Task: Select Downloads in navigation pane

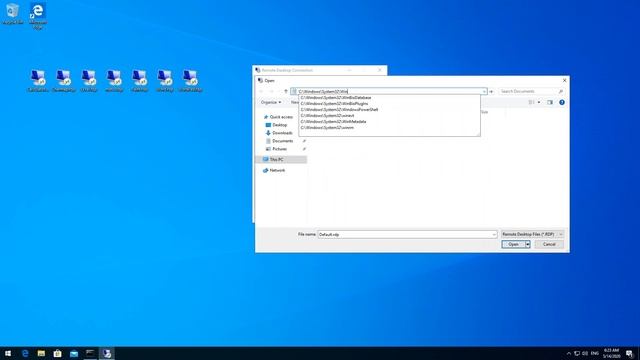Action: [282, 133]
